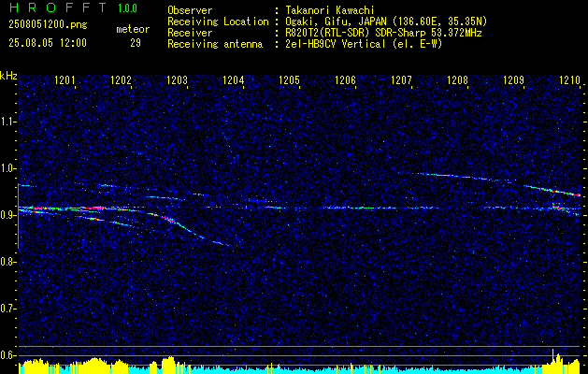Click the version number 1.0.0
The height and width of the screenshot is (374, 588).
(127, 8)
